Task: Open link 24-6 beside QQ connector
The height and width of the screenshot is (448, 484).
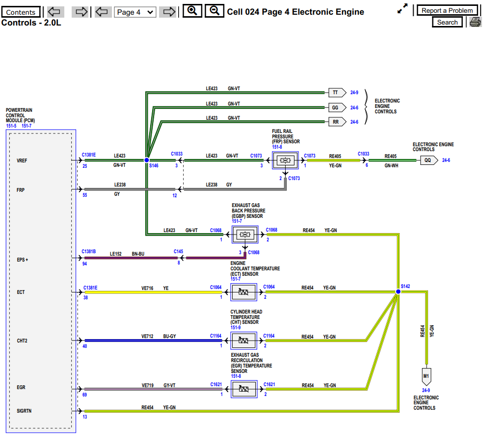Action: (x=446, y=160)
